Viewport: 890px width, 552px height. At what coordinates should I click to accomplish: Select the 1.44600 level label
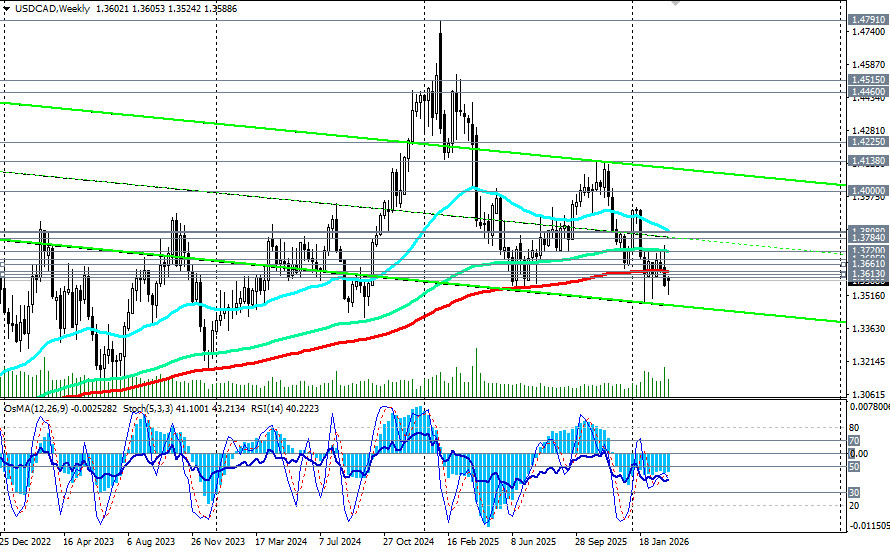click(868, 91)
